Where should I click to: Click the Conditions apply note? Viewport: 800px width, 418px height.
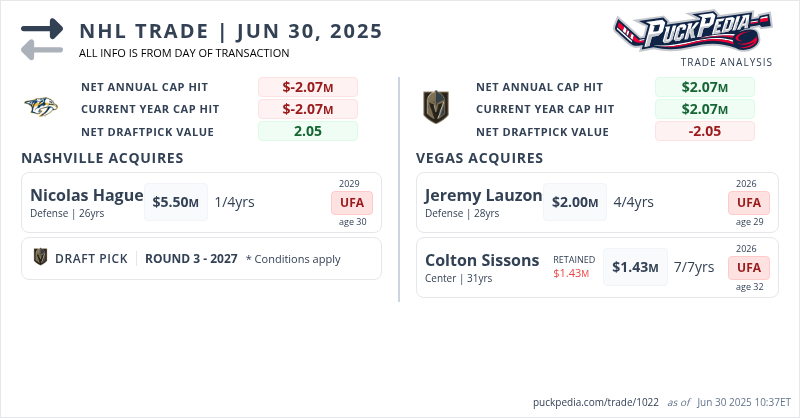293,259
